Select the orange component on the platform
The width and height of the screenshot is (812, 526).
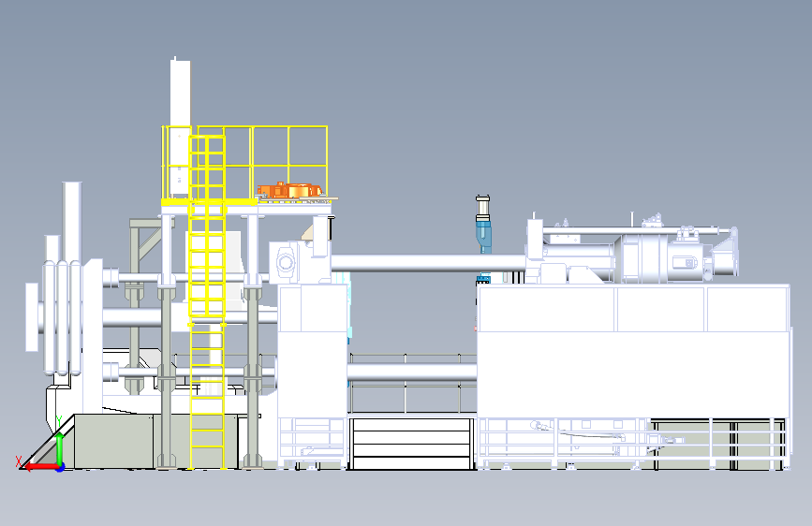pos(289,190)
